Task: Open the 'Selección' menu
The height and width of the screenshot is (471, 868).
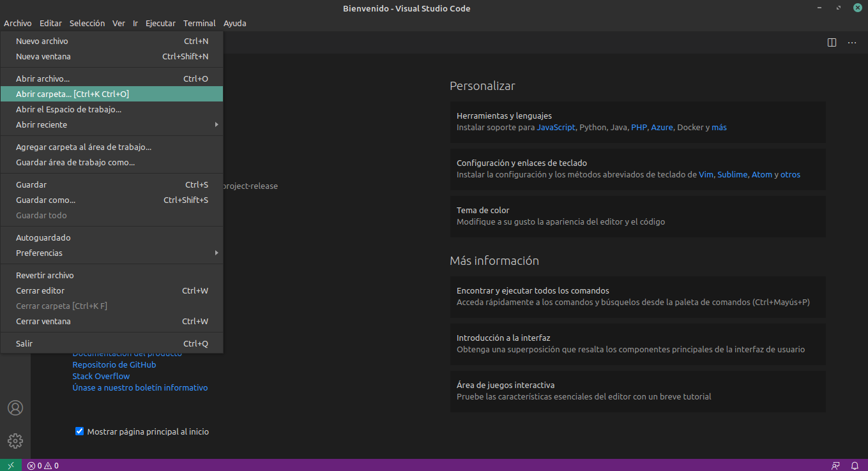Action: pos(87,23)
